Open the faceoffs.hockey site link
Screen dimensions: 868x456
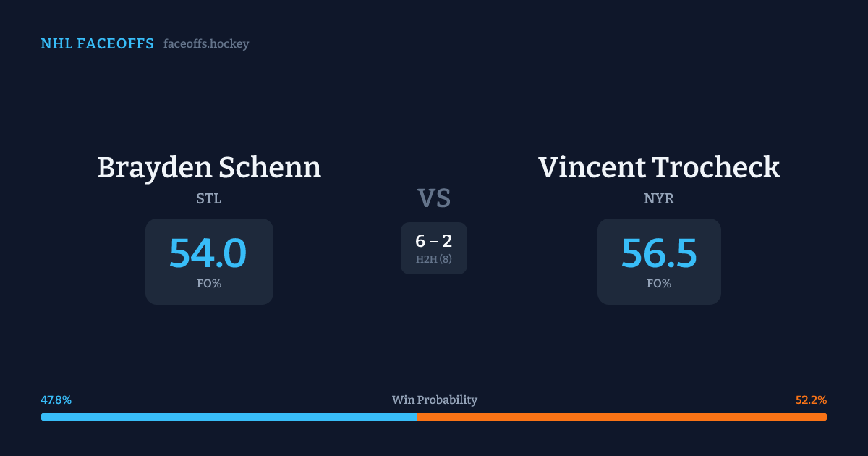(x=206, y=44)
